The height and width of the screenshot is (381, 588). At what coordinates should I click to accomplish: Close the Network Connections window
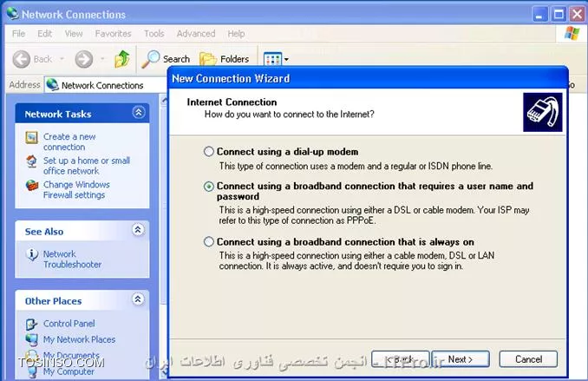577,14
